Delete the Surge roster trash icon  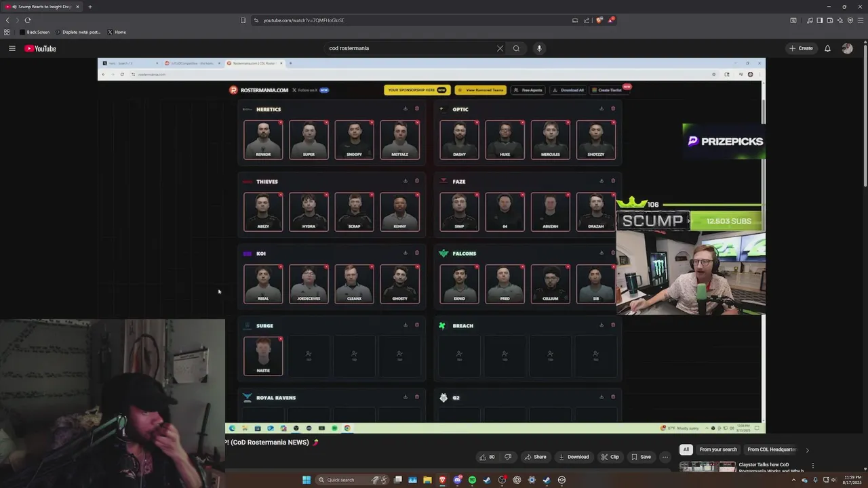[x=417, y=325]
